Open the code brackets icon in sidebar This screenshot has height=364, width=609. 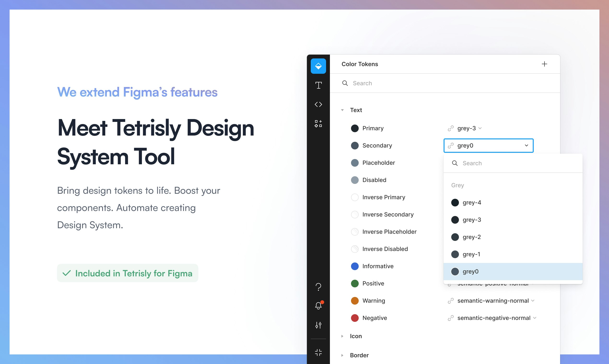318,104
